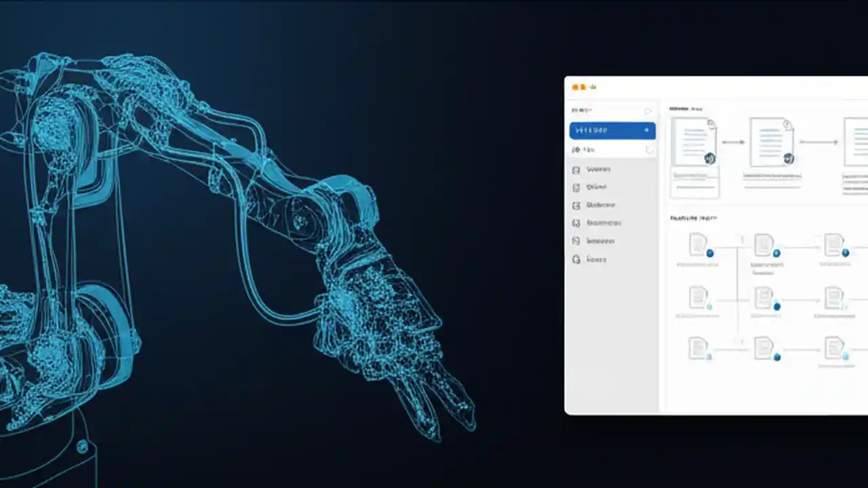Toggle the badge on the second-row middle document
868x488 pixels.
(x=776, y=306)
